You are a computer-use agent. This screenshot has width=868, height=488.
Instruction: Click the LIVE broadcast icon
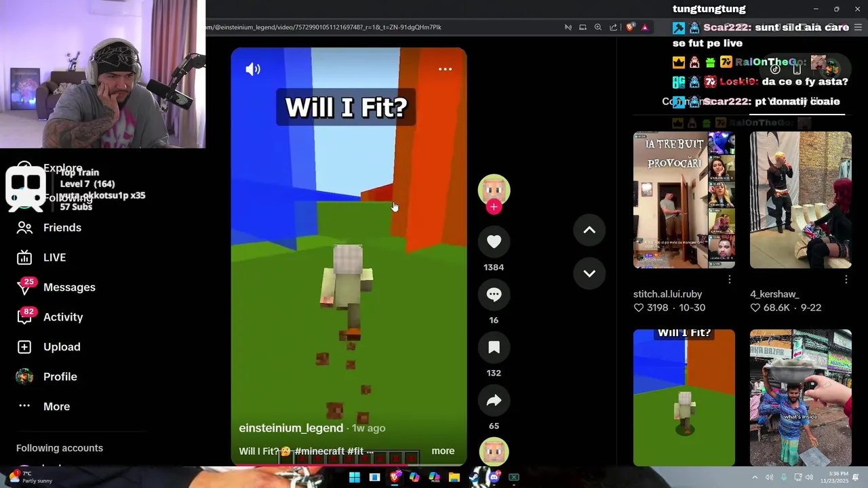24,258
